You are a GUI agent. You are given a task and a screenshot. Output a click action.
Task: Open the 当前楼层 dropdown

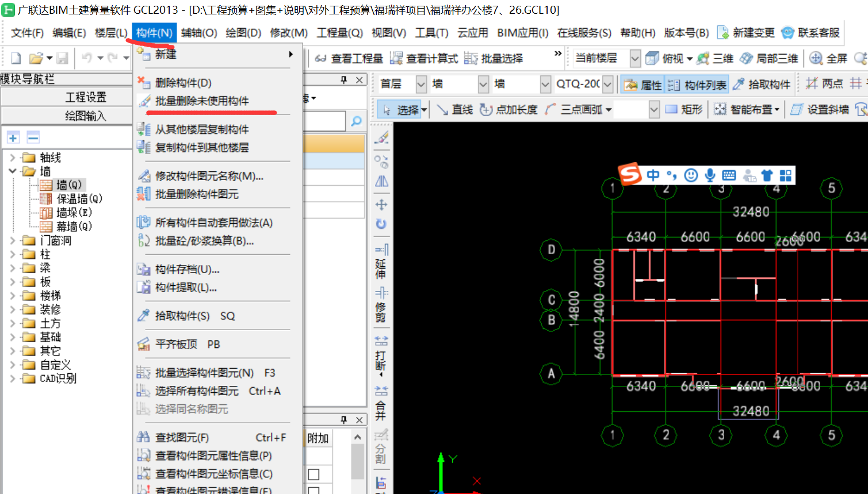click(x=635, y=58)
